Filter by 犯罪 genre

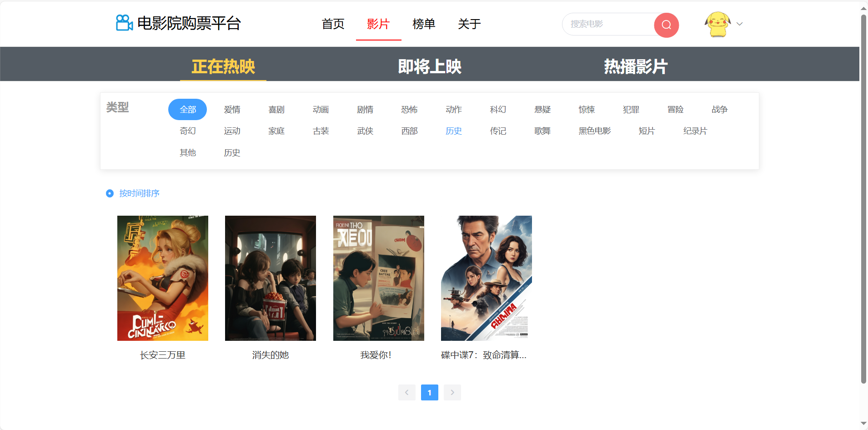coord(631,110)
